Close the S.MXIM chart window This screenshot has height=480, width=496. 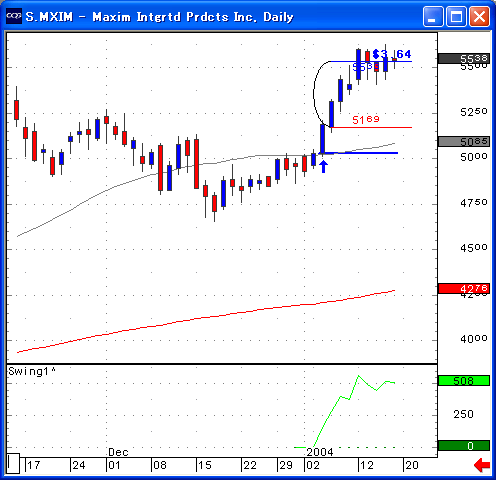(479, 16)
